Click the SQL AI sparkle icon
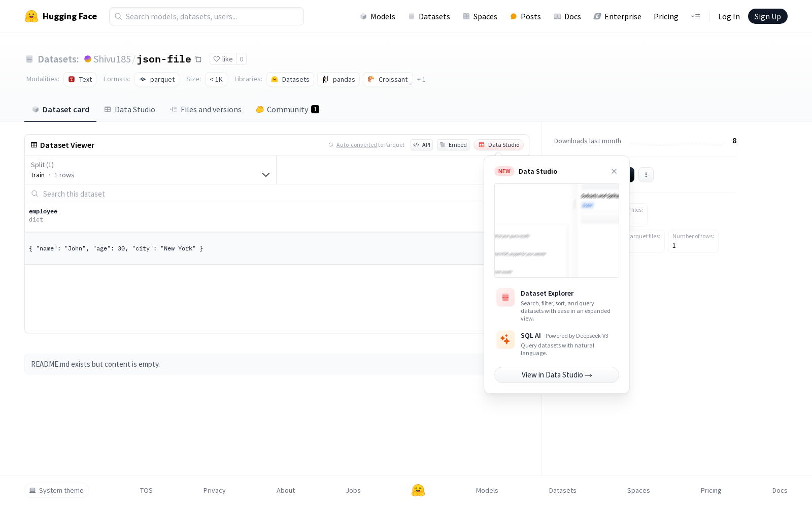The height and width of the screenshot is (508, 812). (505, 340)
